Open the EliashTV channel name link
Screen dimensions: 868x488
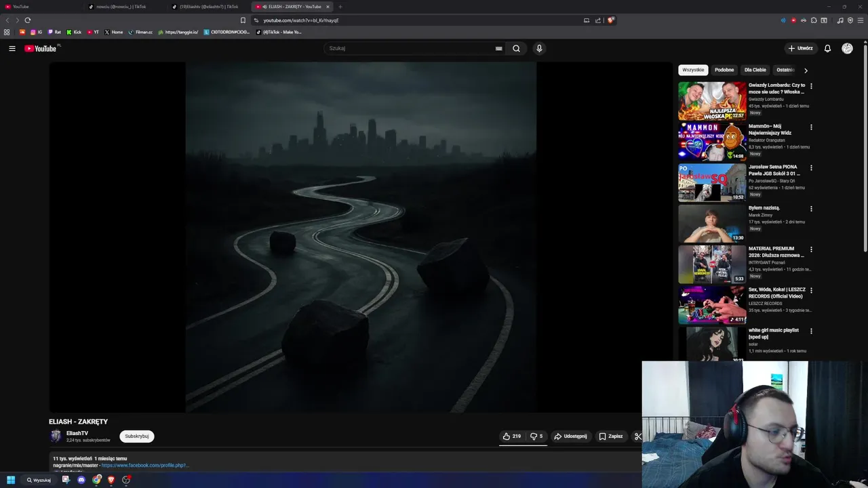coord(77,433)
